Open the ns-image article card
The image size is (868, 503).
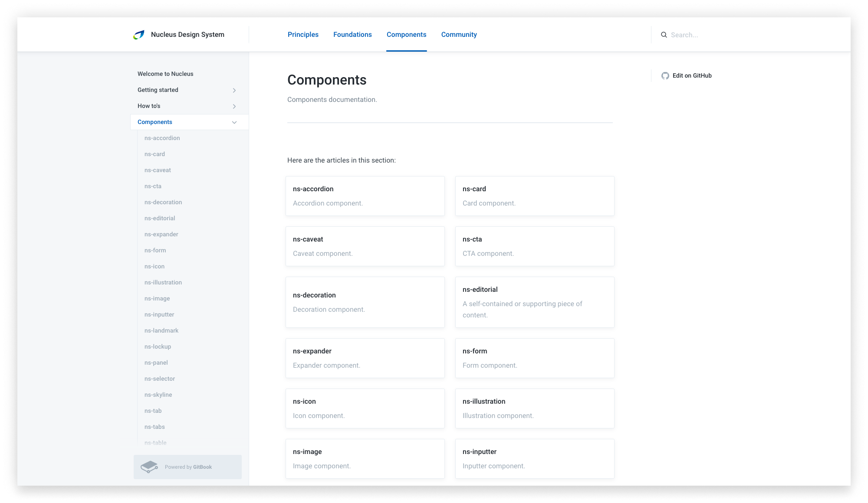pyautogui.click(x=365, y=459)
